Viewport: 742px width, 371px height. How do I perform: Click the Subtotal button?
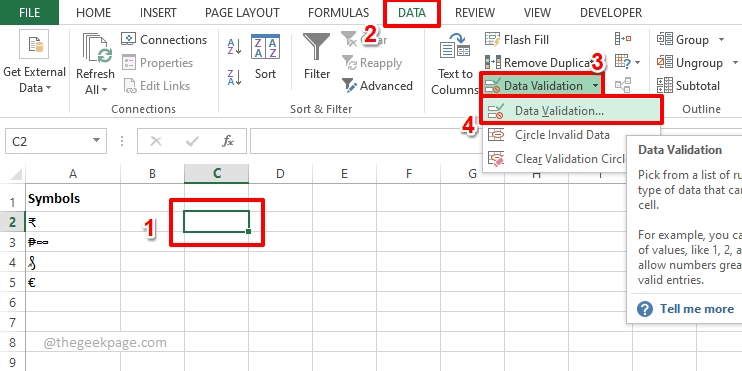(689, 86)
